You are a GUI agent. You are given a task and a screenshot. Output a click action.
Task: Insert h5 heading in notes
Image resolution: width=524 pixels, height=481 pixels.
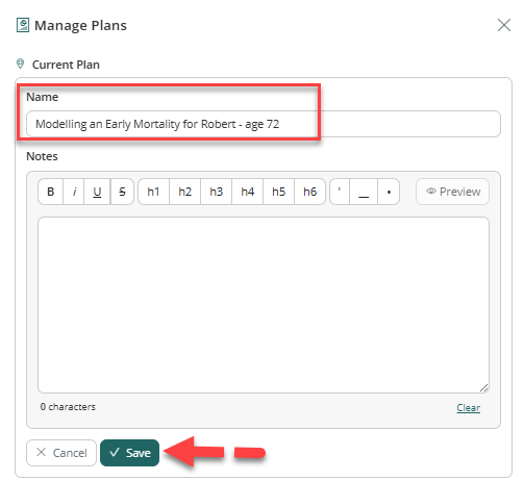pyautogui.click(x=279, y=192)
